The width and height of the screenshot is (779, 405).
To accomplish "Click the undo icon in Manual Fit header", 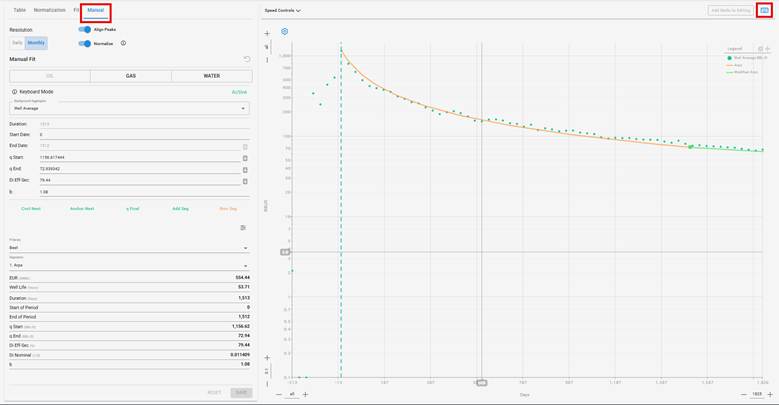I will (247, 59).
